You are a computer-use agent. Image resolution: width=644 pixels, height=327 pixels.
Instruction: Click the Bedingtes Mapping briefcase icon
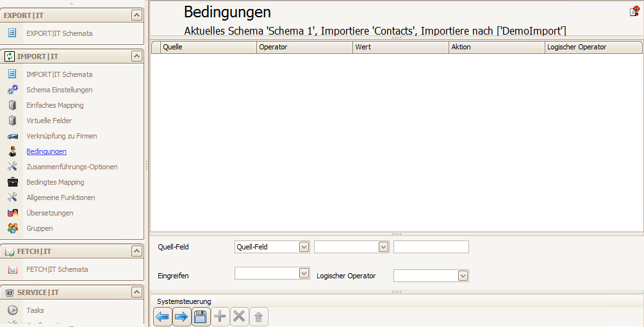[x=12, y=182]
